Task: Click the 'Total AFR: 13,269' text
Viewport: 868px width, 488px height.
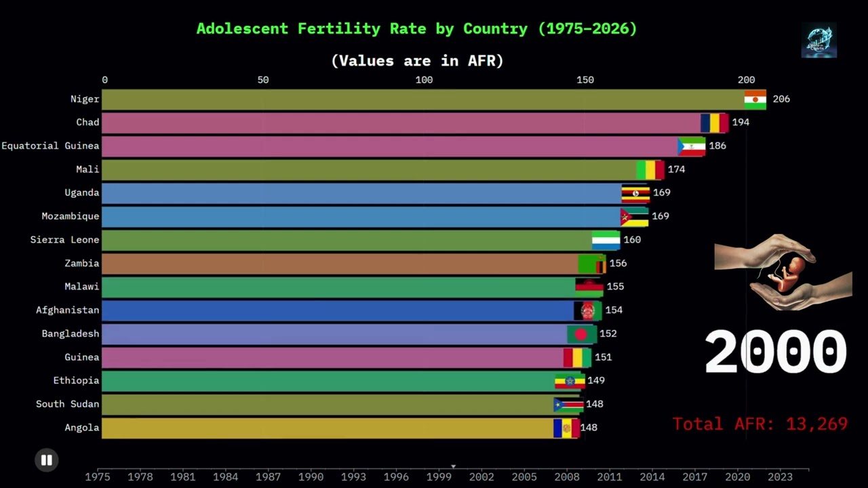Action: tap(760, 424)
